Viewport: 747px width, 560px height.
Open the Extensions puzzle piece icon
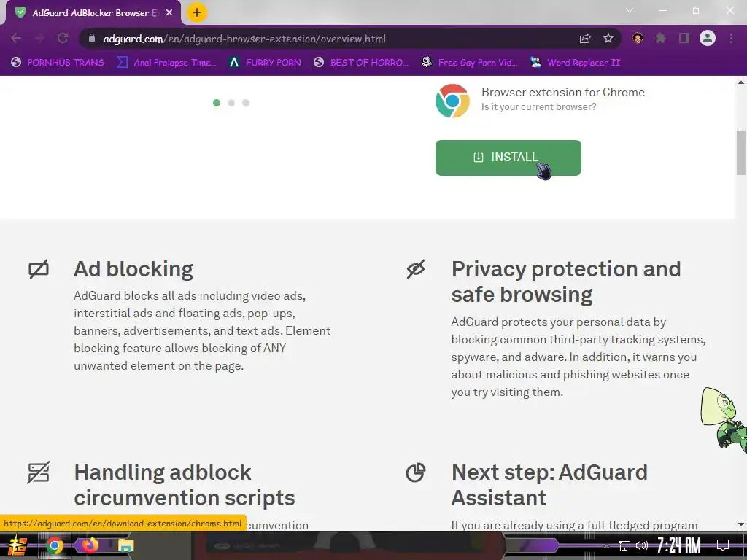661,38
